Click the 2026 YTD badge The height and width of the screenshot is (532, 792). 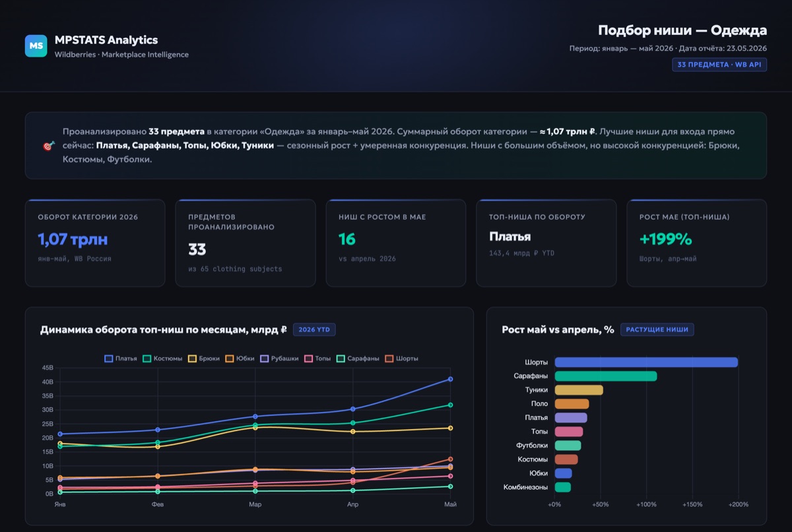314,329
